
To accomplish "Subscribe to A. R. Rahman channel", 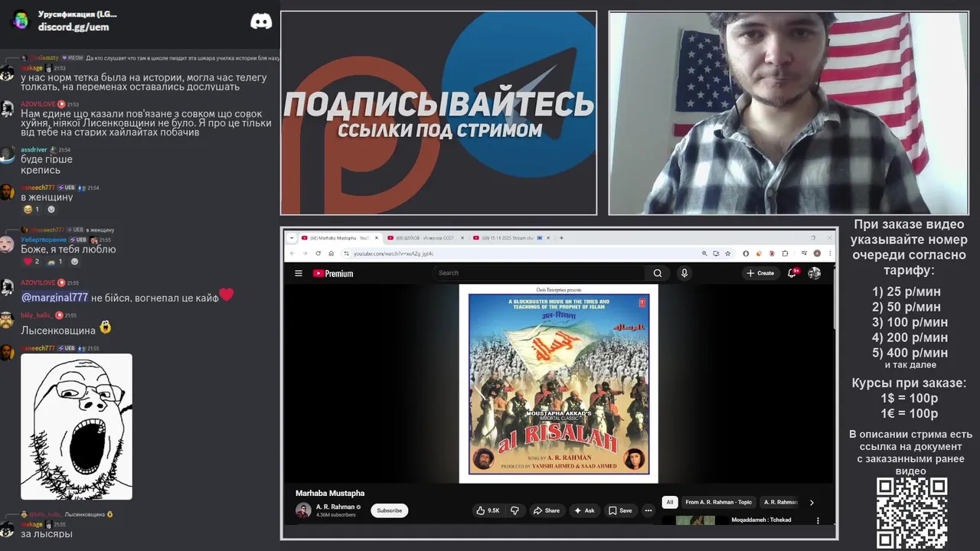I will pyautogui.click(x=389, y=510).
